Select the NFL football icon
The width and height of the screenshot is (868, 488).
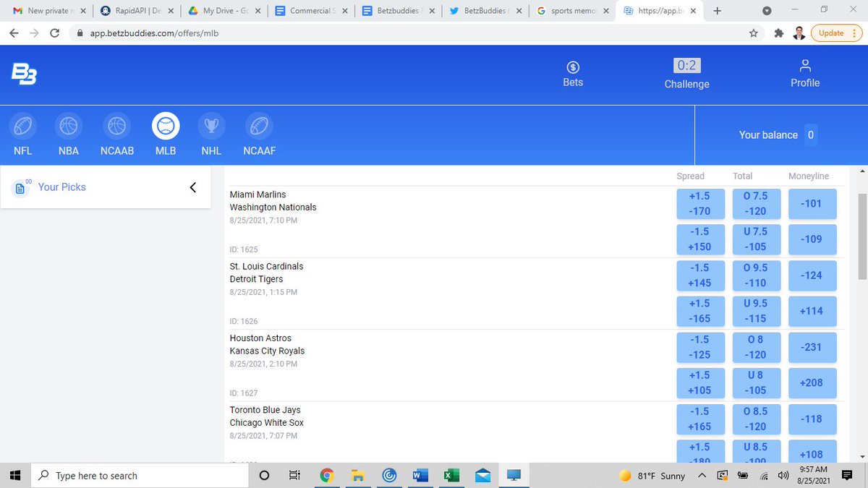(x=22, y=127)
